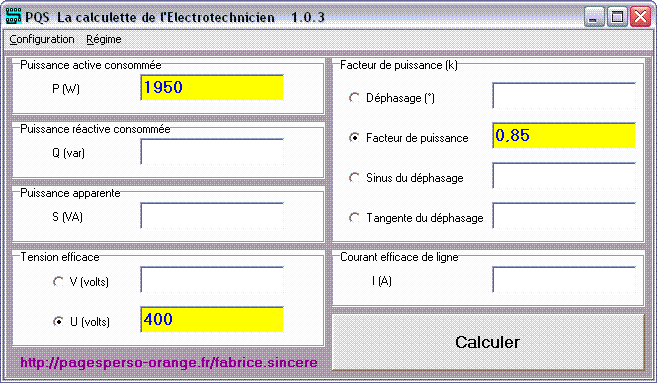Select the Facteur de puissance radio button
The width and height of the screenshot is (657, 383).
click(354, 138)
